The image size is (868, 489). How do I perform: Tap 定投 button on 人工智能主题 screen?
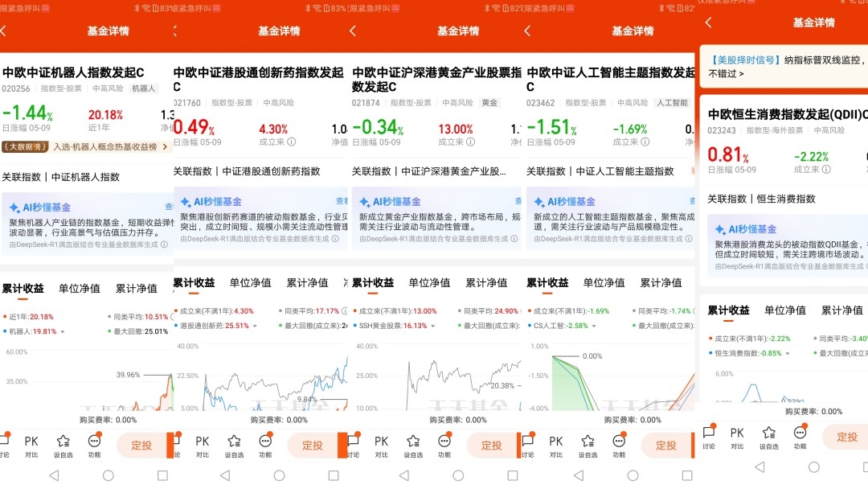click(x=666, y=446)
